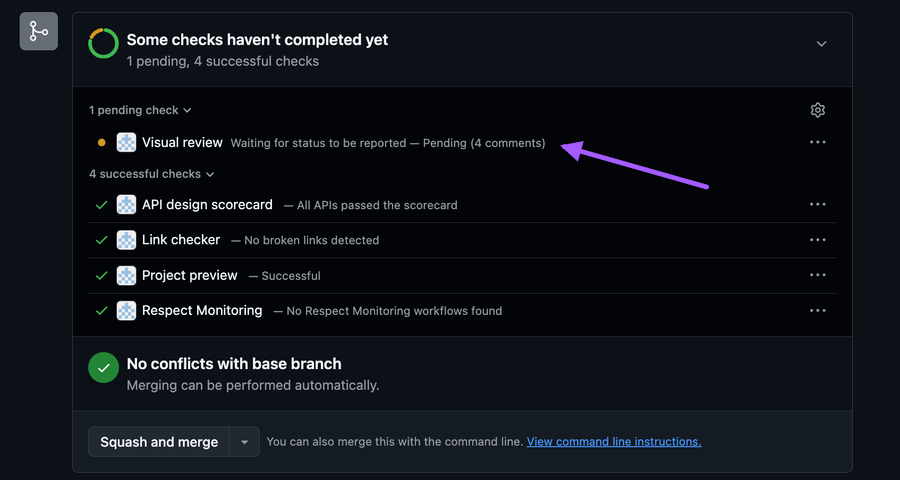This screenshot has height=480, width=900.
Task: Click the green no-conflicts check circle
Action: (x=103, y=368)
